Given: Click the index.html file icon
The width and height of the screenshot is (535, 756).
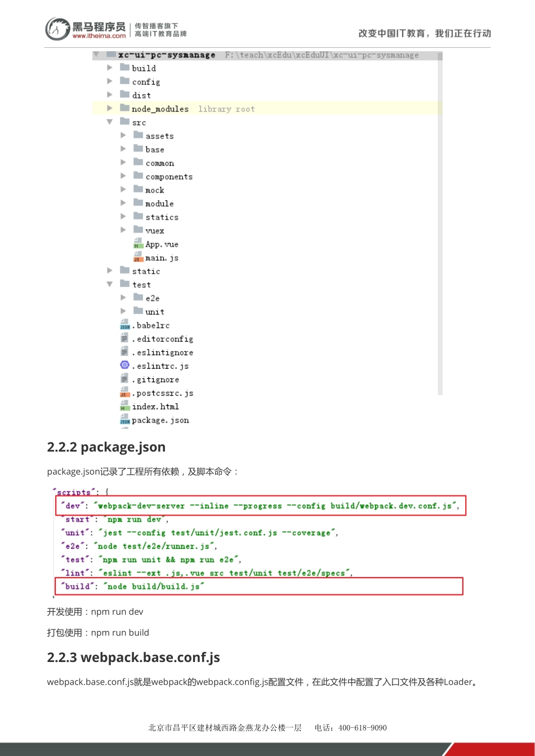Looking at the screenshot, I should click(124, 406).
